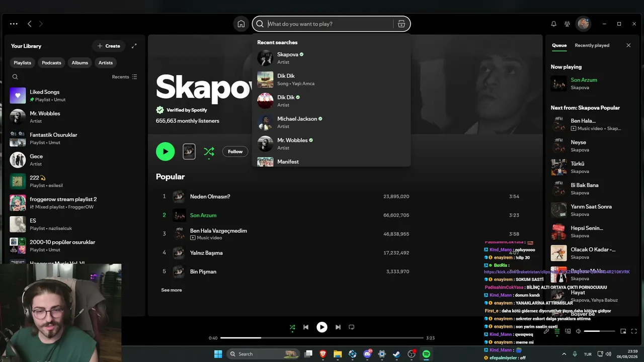644x362 pixels.
Task: Seek using the playback progress bar
Action: tap(322, 338)
